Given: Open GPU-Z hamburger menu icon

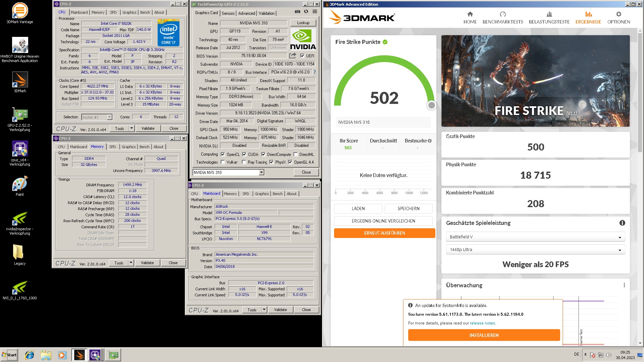Looking at the screenshot, I should click(x=315, y=12).
